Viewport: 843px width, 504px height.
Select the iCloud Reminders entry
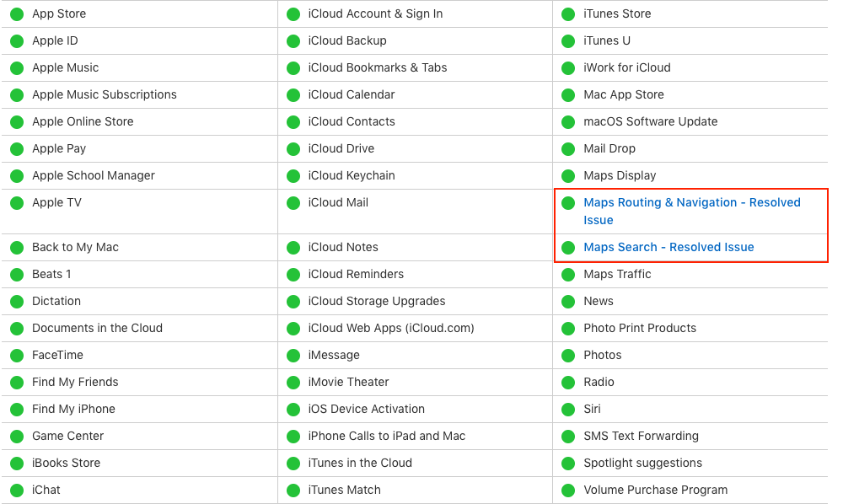(356, 274)
